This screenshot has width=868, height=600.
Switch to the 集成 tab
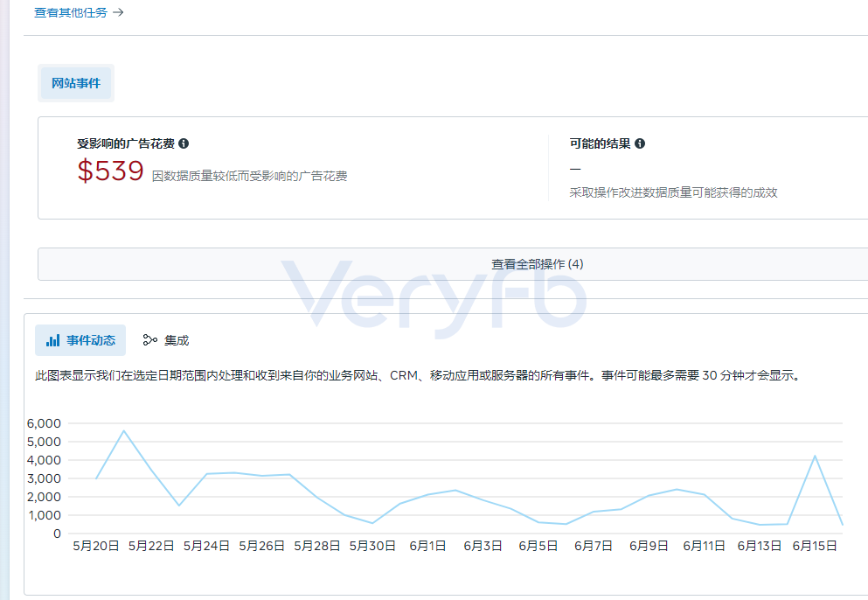[165, 340]
